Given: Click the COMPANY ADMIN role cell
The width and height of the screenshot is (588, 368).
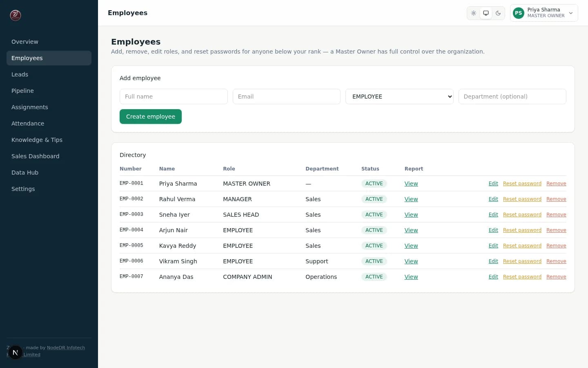Looking at the screenshot, I should tap(247, 277).
